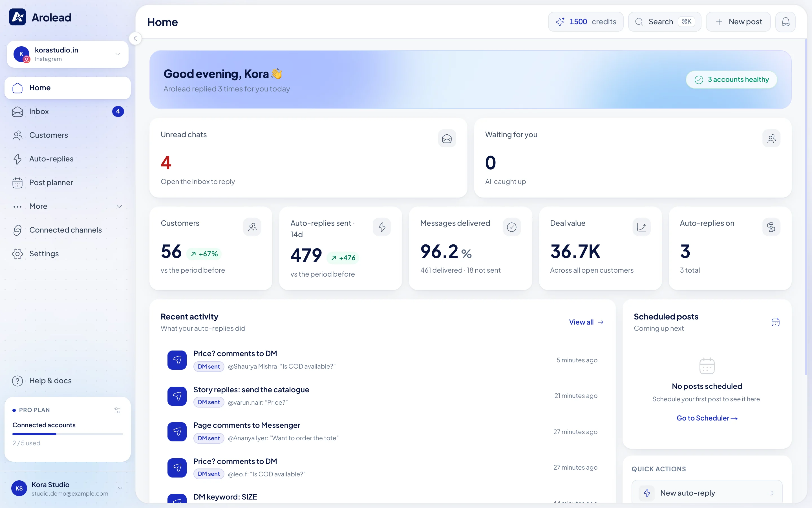The width and height of the screenshot is (812, 508).
Task: Open Auto-replies in the sidebar
Action: coord(67,159)
